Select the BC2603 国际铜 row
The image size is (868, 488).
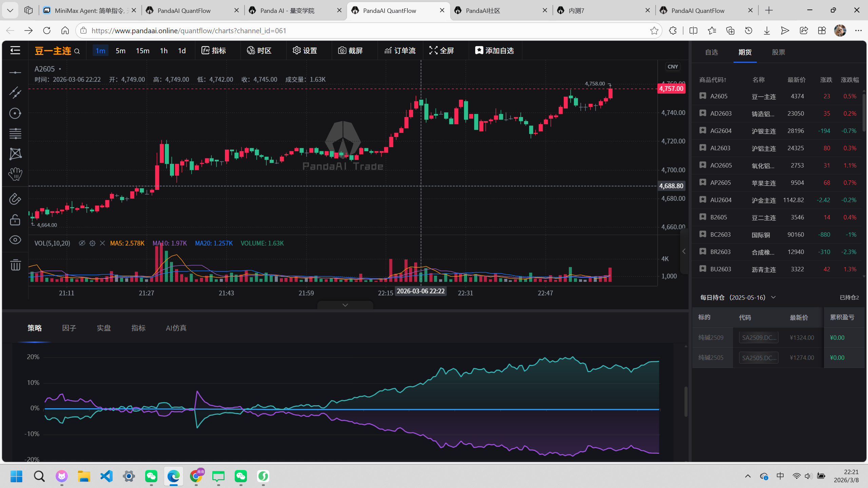[x=777, y=235]
